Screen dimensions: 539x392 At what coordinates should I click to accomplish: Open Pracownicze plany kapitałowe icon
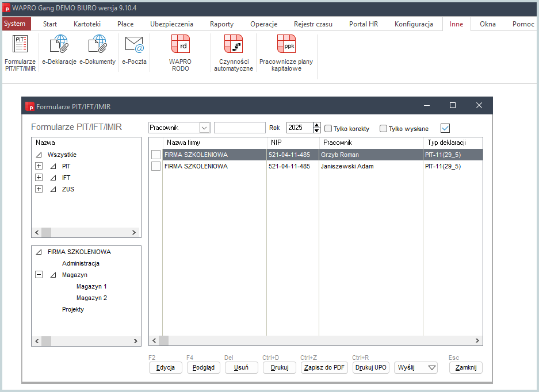286,52
